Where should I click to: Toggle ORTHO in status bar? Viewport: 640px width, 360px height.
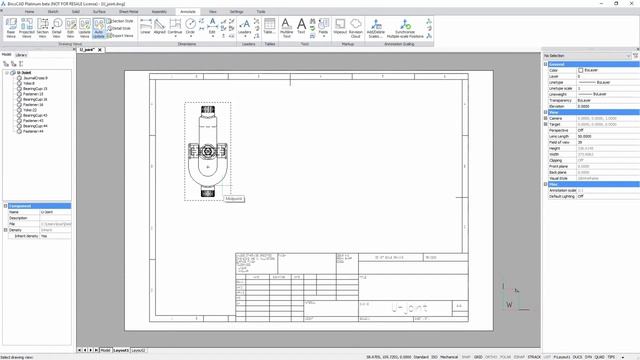[491, 357]
